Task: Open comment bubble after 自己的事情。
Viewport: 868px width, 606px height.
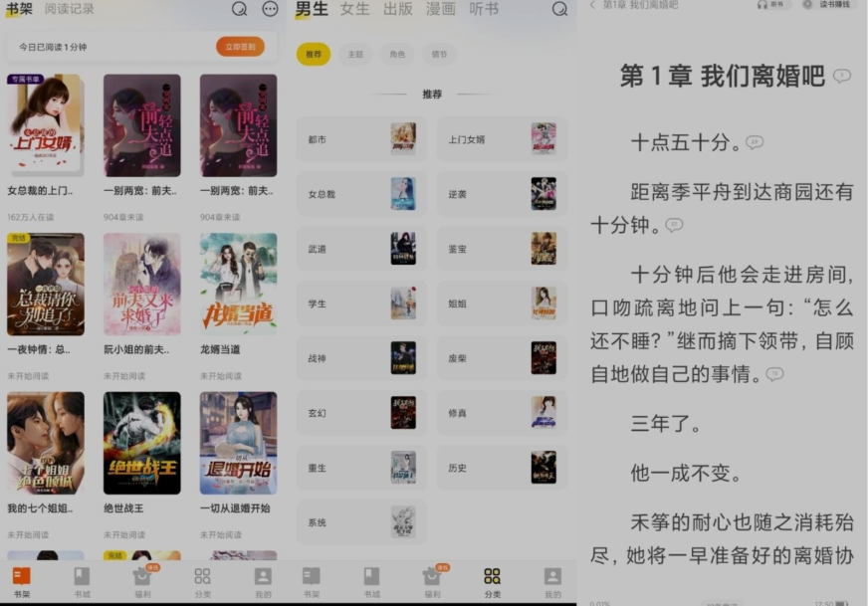Action: coord(774,374)
